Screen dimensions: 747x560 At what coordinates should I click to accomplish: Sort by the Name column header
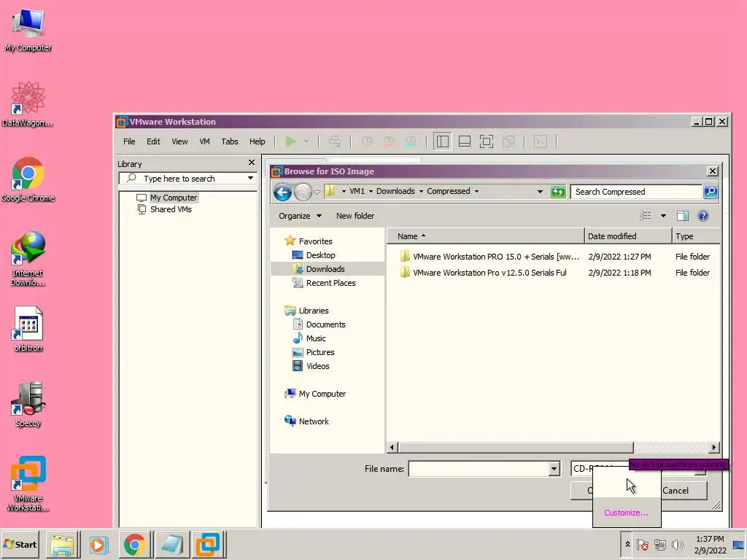485,236
